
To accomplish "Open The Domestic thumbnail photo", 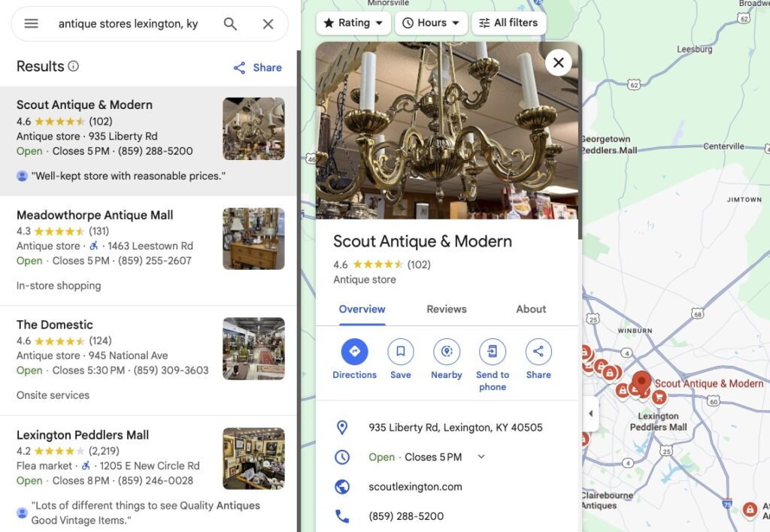I will pyautogui.click(x=253, y=349).
